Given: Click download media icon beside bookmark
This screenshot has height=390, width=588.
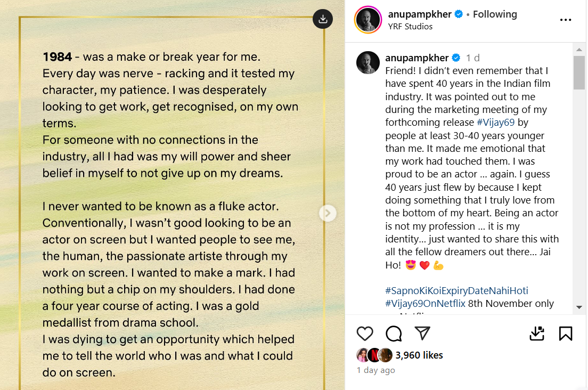Looking at the screenshot, I should (x=537, y=334).
